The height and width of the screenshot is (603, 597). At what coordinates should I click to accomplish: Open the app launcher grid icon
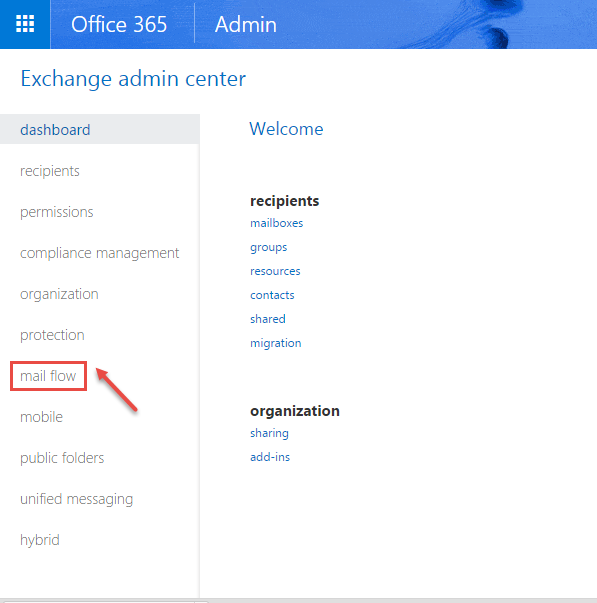point(25,24)
